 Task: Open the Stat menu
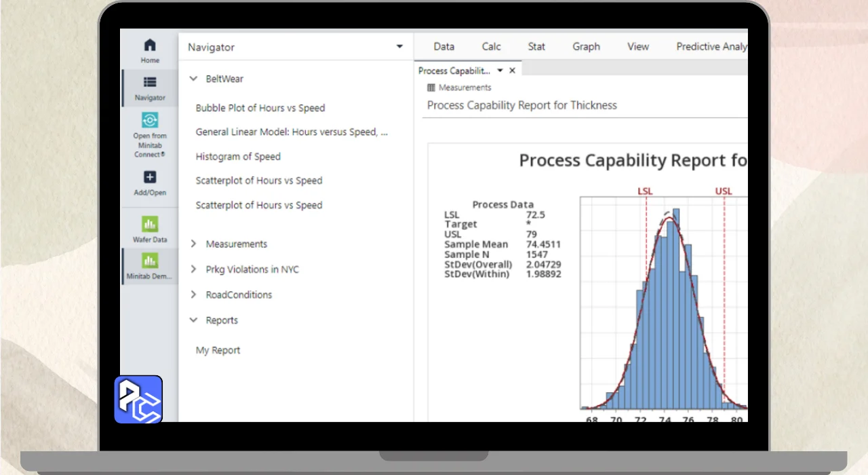pyautogui.click(x=536, y=47)
